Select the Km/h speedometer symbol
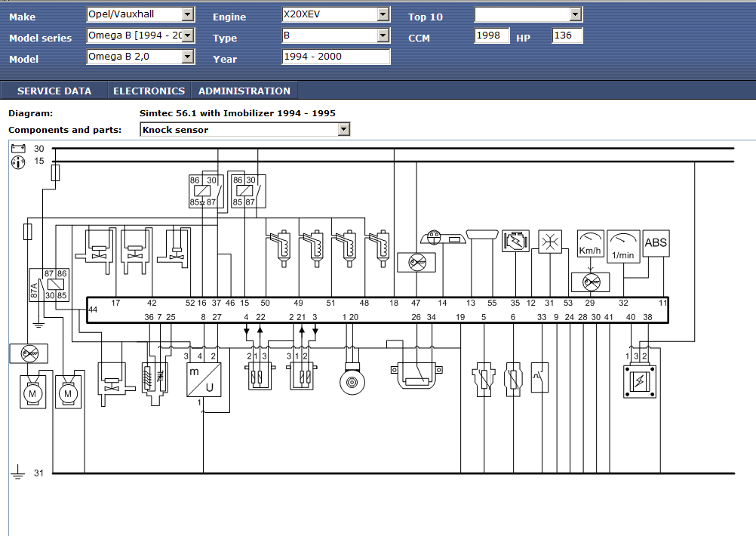 [590, 244]
